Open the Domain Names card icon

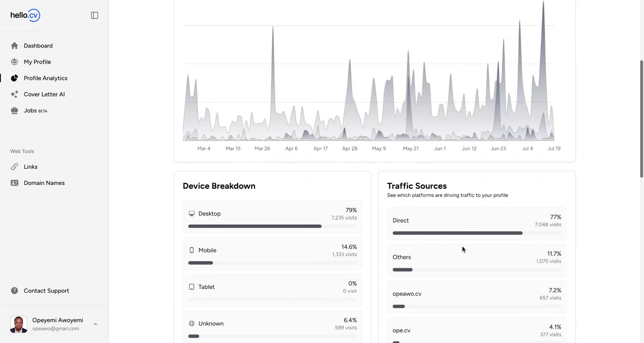[x=14, y=183]
